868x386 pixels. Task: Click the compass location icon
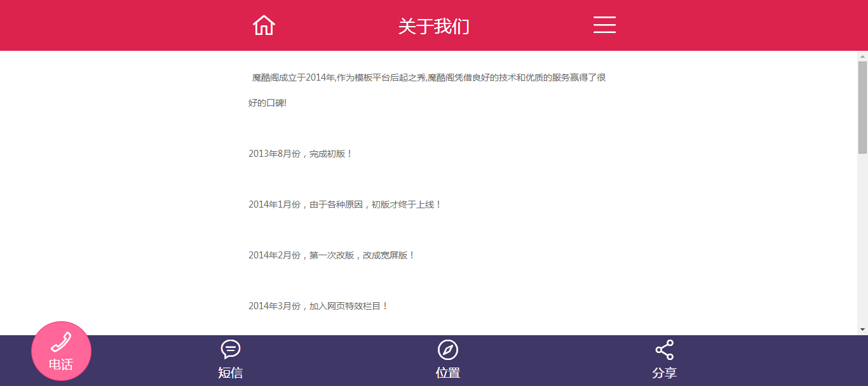[x=448, y=350]
